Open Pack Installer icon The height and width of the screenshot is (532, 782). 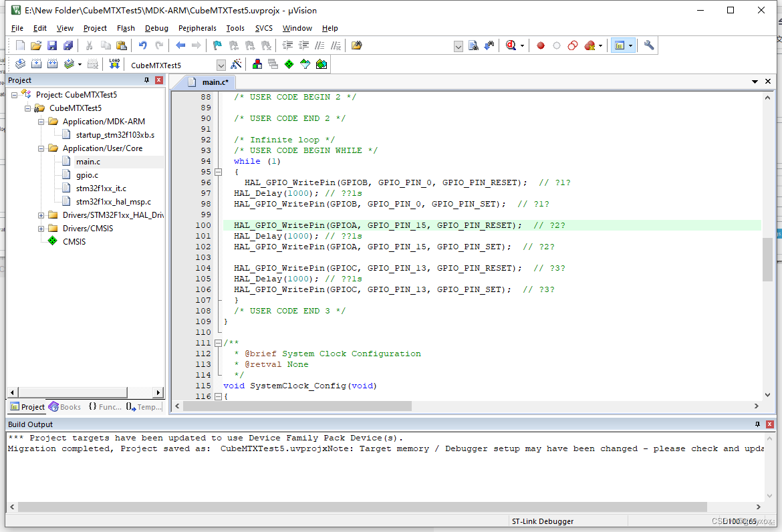[x=321, y=63]
